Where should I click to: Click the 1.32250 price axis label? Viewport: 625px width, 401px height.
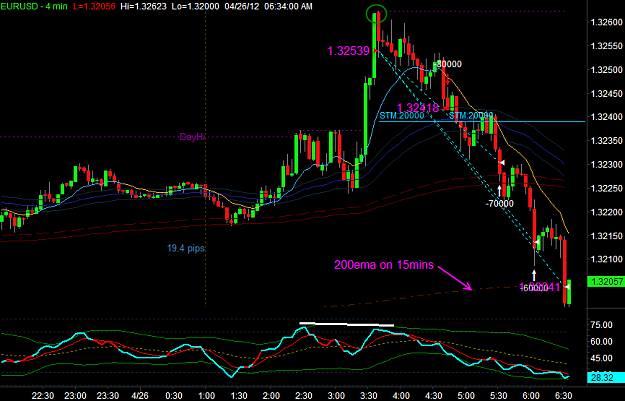click(x=607, y=188)
